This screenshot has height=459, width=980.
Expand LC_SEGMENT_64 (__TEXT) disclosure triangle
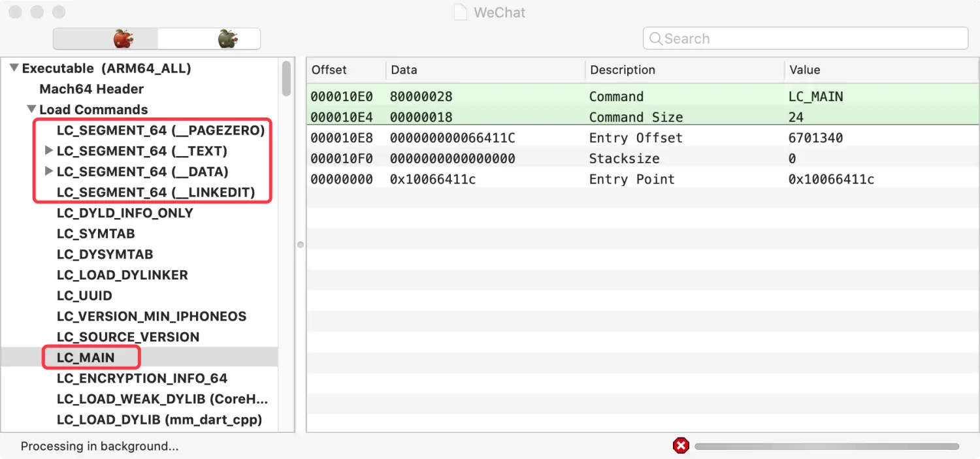pos(48,151)
